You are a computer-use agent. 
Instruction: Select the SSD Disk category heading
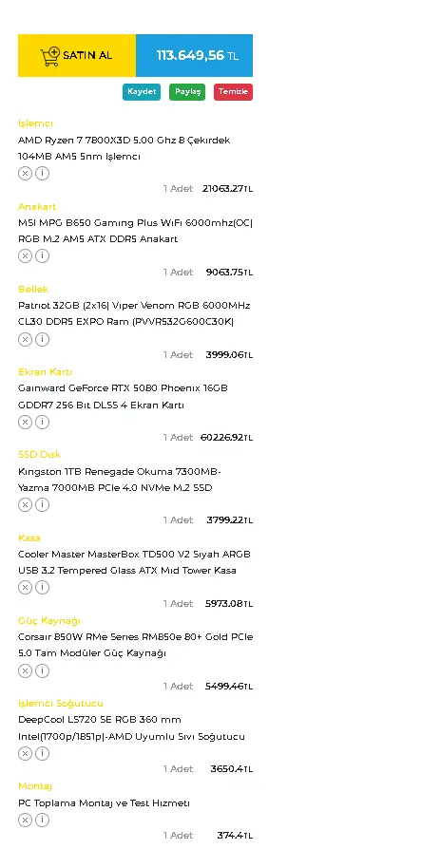point(39,455)
